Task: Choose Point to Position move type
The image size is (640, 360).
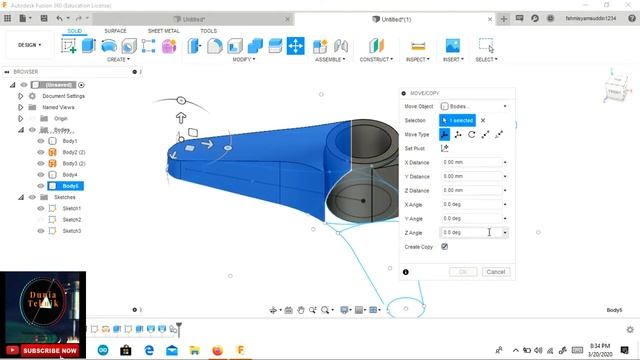Action: pos(499,134)
